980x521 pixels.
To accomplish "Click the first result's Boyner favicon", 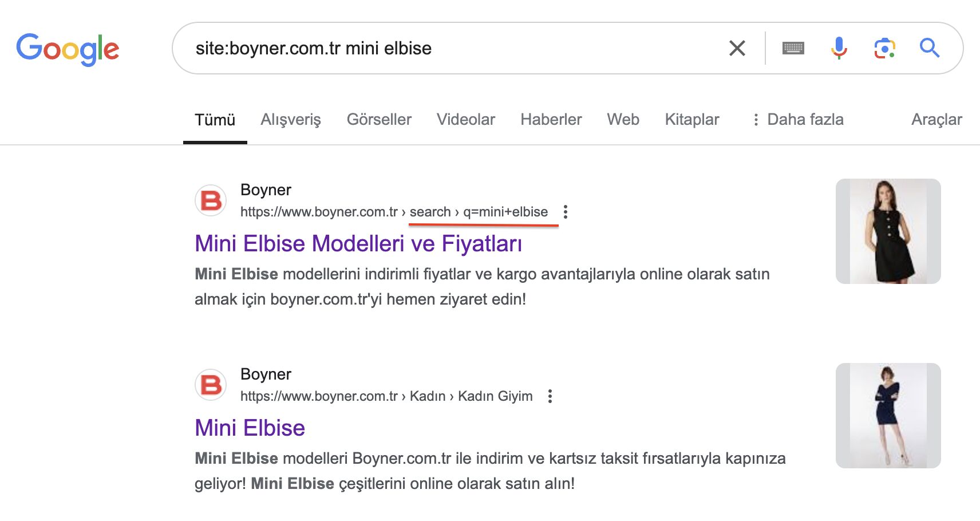I will click(x=211, y=200).
